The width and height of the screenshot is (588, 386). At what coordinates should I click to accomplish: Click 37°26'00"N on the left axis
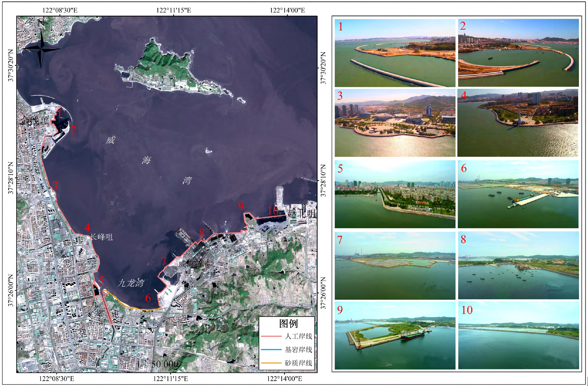(11, 291)
